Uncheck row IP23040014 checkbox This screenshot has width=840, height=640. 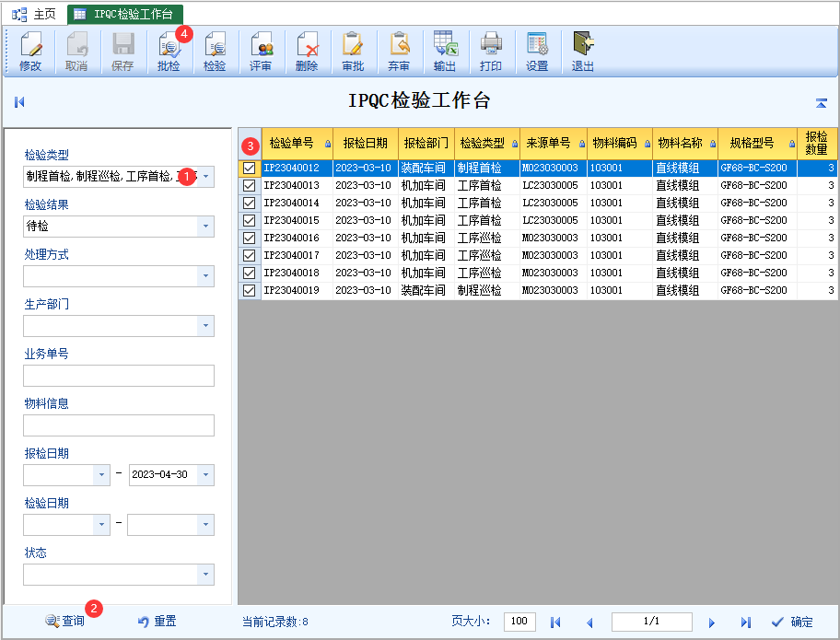pyautogui.click(x=249, y=203)
